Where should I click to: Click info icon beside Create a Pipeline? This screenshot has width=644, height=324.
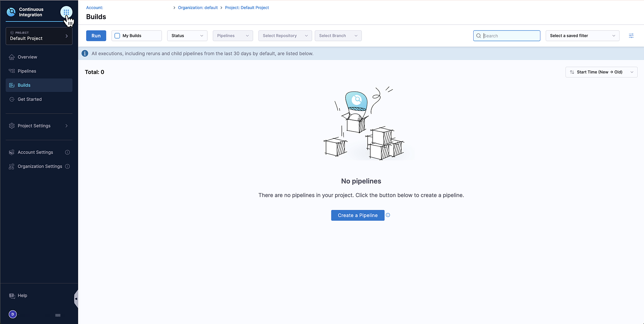[388, 215]
